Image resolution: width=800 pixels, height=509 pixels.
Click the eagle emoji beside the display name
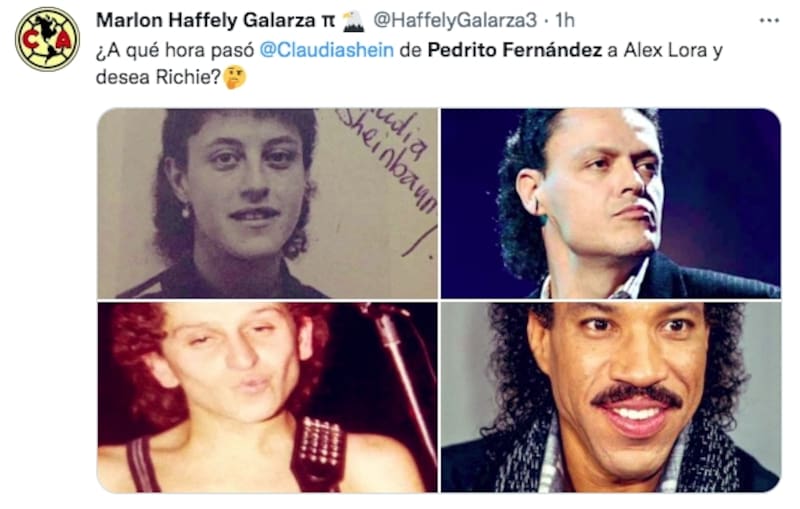(x=353, y=21)
